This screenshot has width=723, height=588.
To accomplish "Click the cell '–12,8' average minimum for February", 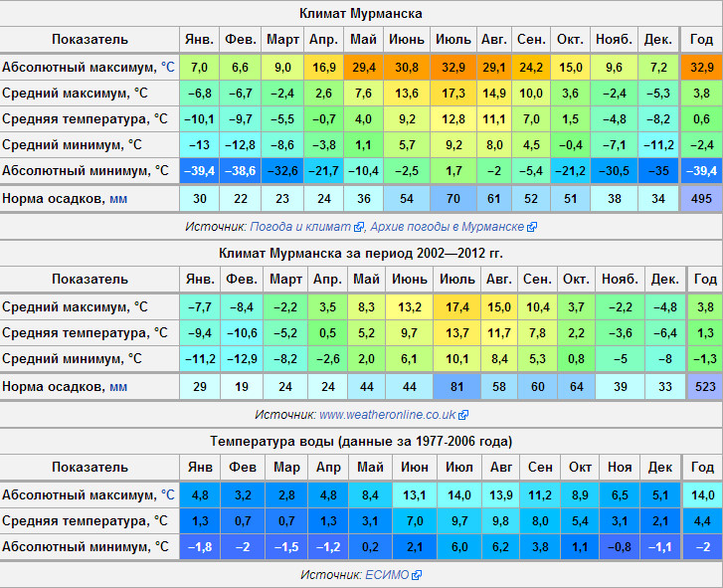I will point(241,145).
